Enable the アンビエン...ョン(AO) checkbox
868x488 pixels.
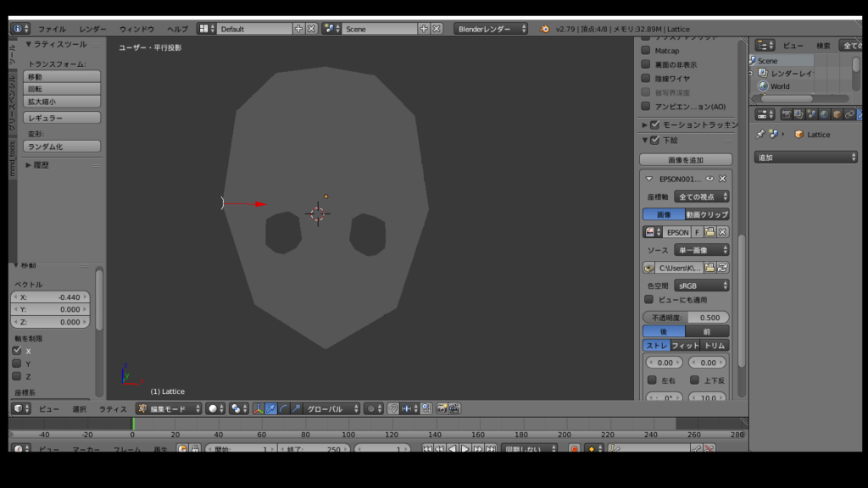(x=646, y=106)
